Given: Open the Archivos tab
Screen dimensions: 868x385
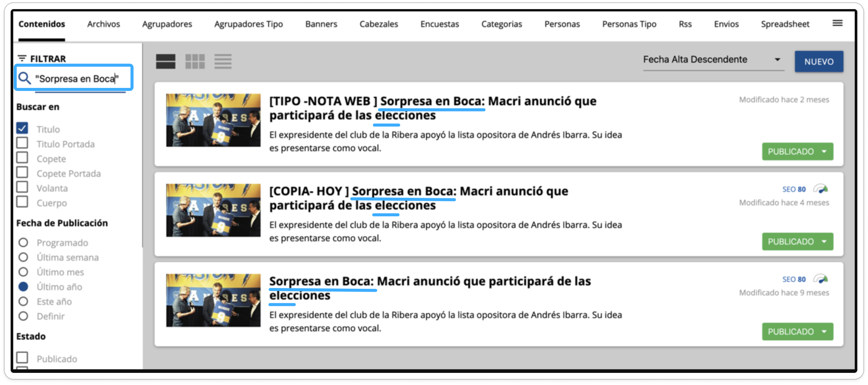Looking at the screenshot, I should pos(104,24).
